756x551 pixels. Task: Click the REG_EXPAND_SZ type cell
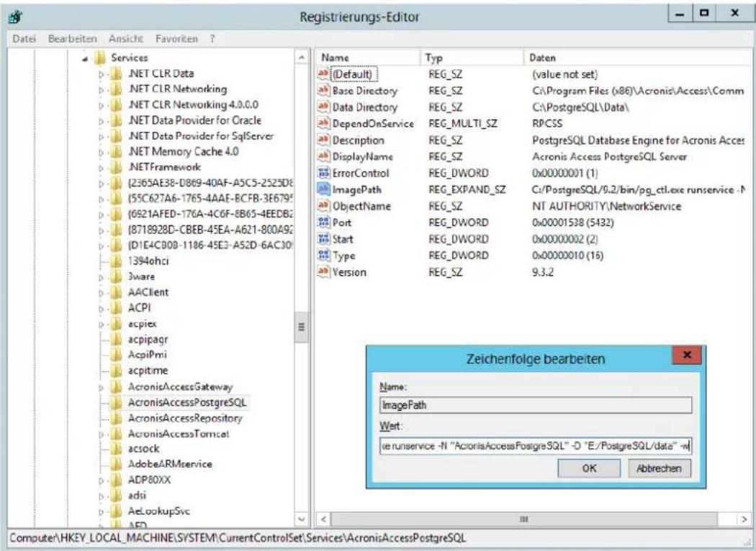coord(467,189)
